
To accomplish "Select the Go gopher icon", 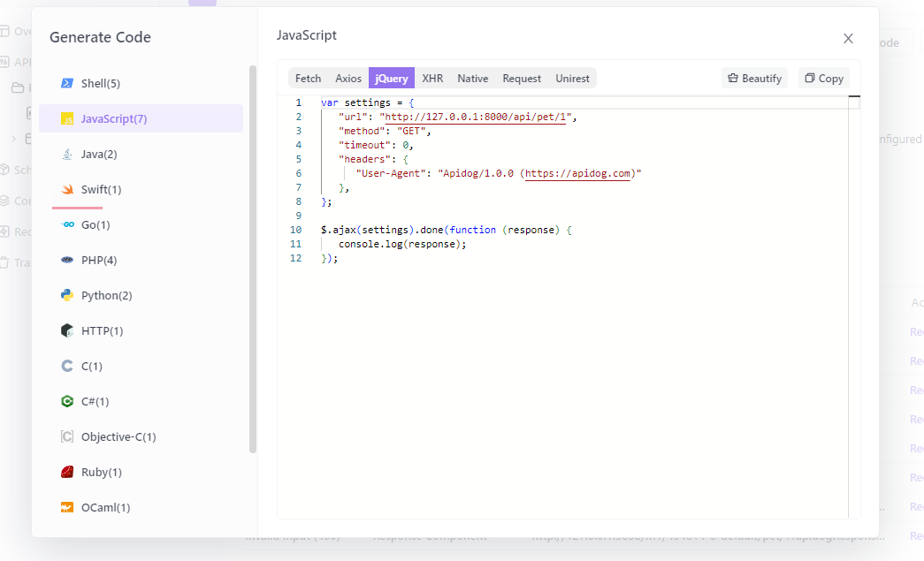I will 67,224.
